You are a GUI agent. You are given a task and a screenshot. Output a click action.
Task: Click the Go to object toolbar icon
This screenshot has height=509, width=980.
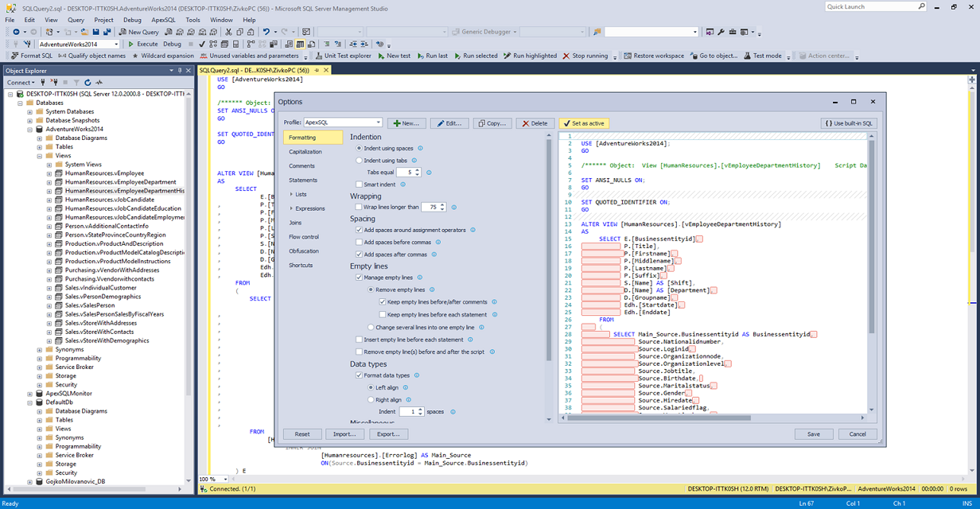[693, 56]
